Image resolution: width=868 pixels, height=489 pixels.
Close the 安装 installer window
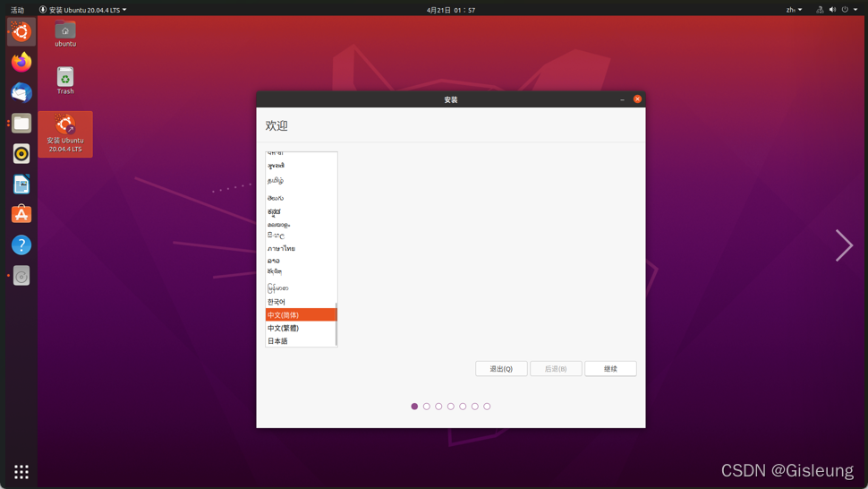(637, 99)
